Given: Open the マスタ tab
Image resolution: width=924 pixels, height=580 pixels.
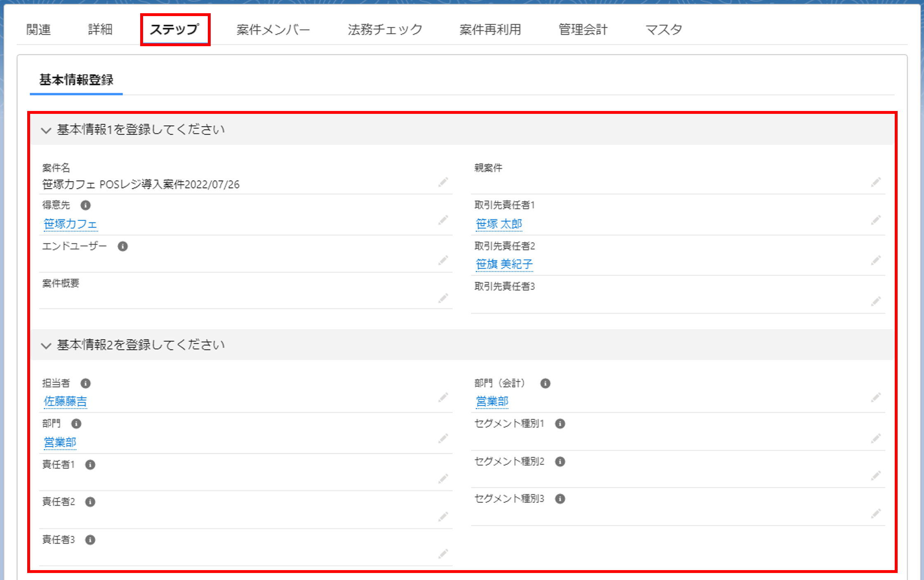Looking at the screenshot, I should tap(664, 29).
